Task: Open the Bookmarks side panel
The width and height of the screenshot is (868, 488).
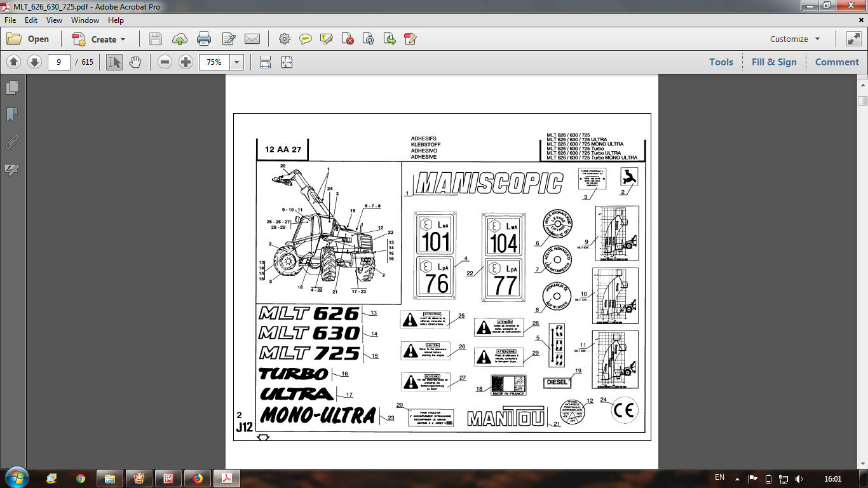Action: [x=12, y=115]
